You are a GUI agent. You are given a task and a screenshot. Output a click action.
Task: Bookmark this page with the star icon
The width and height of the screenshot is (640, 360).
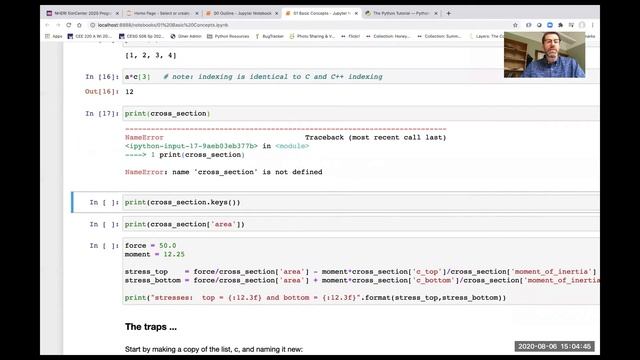(515, 25)
